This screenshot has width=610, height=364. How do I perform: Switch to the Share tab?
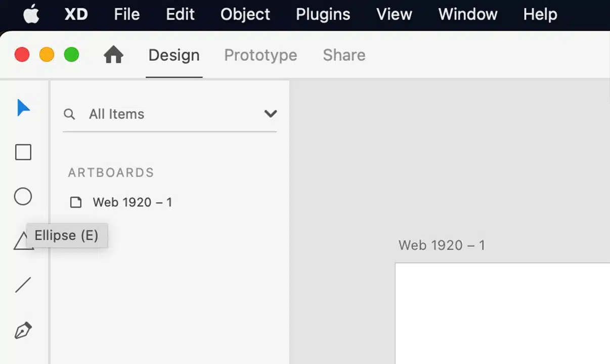click(343, 55)
